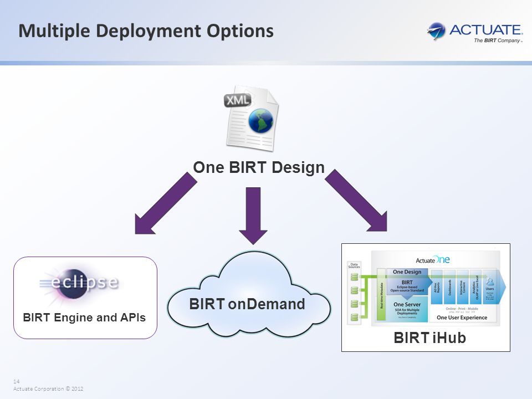Click the 'BIRT iHub' caption
532x399 pixels.
tap(429, 337)
